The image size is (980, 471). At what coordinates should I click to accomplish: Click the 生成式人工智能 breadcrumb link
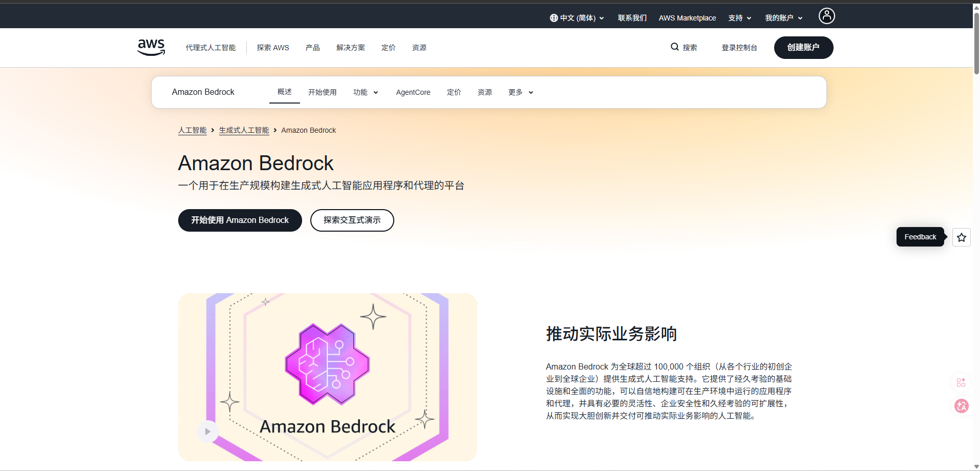tap(244, 130)
